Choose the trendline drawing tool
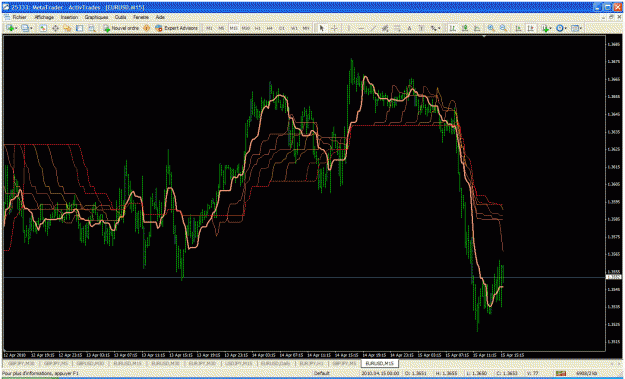The image size is (625, 379). click(x=373, y=28)
